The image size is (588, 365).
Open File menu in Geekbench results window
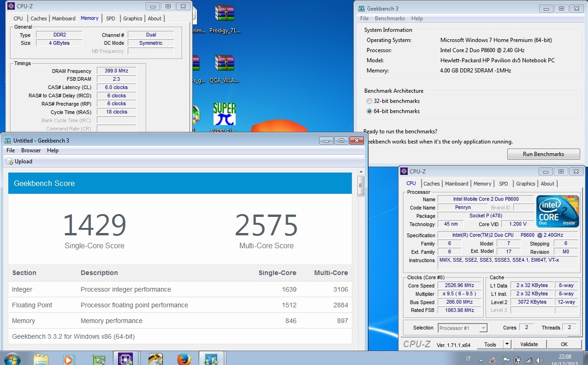coord(11,150)
